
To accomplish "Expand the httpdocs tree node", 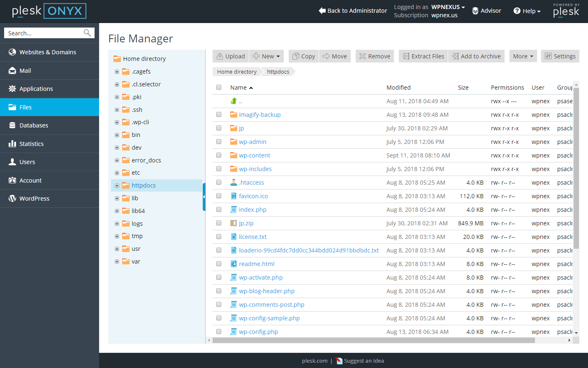I will click(117, 185).
